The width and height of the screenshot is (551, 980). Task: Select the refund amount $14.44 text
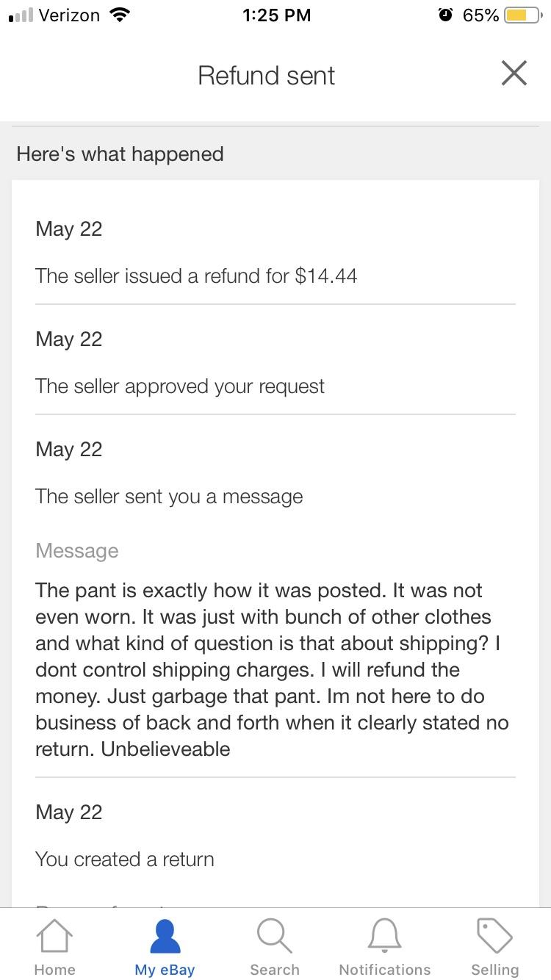(196, 275)
